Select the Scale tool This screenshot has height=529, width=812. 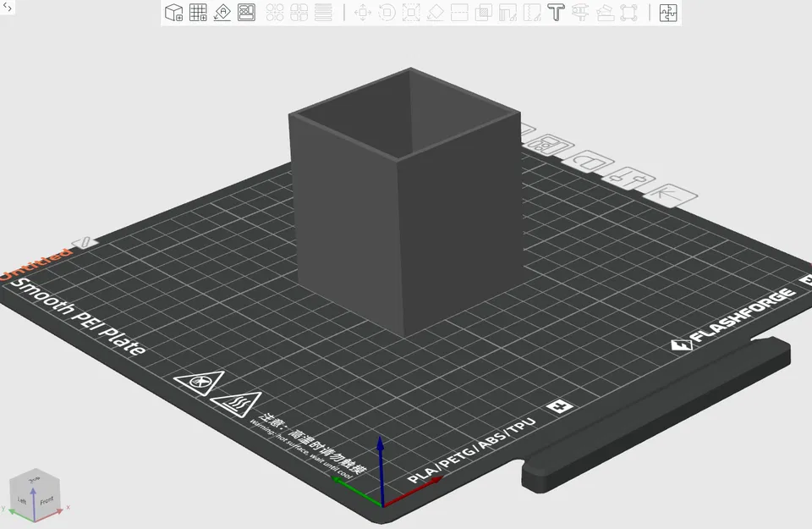(x=410, y=12)
